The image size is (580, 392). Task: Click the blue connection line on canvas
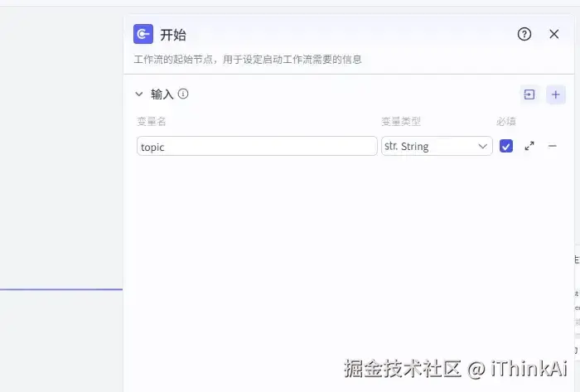tap(61, 289)
